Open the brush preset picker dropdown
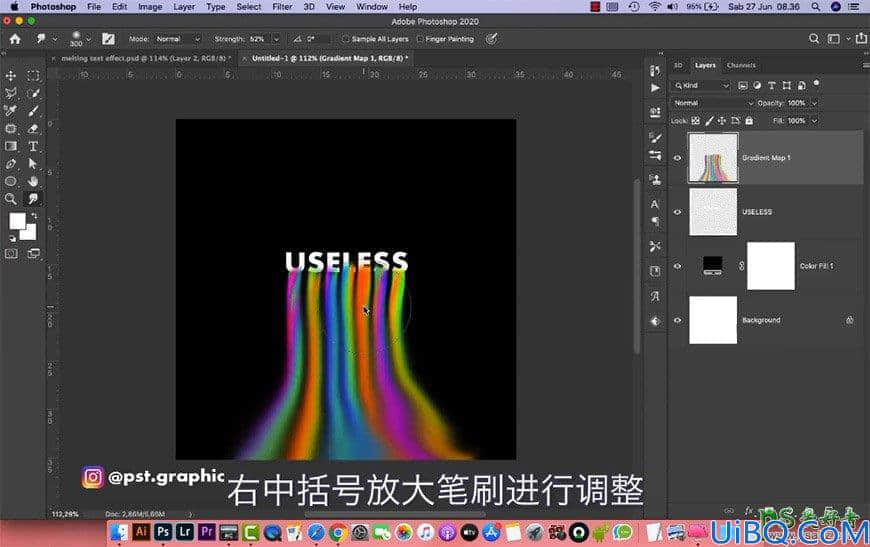This screenshot has height=547, width=870. 89,39
